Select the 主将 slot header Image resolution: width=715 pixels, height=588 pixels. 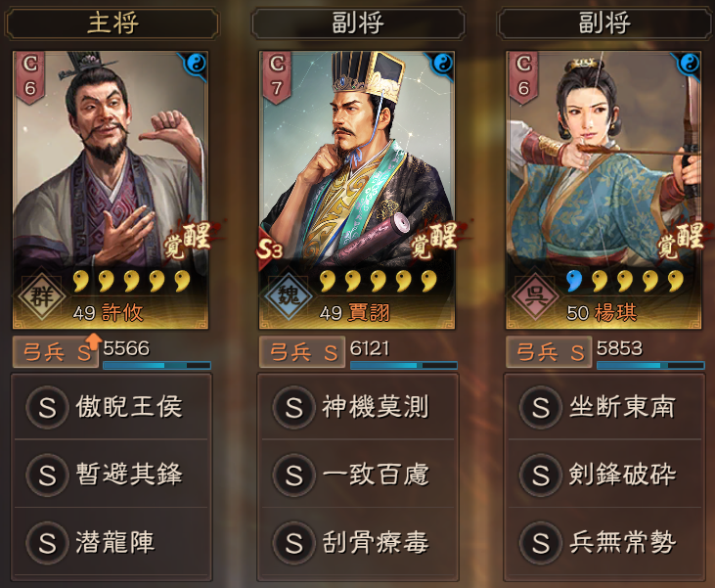click(112, 23)
